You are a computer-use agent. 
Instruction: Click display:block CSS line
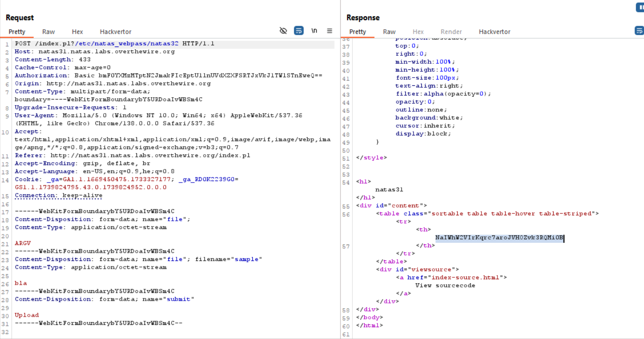[x=423, y=134]
